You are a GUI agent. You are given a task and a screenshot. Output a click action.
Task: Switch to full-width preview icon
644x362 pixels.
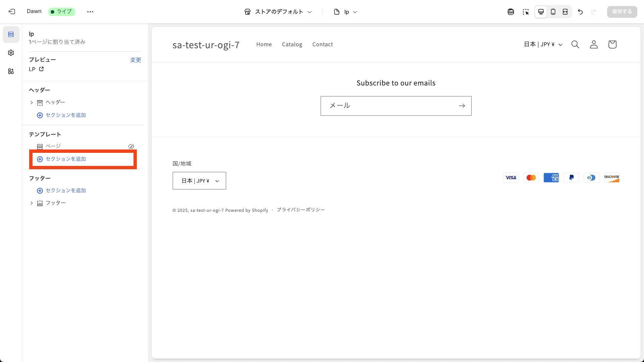tap(565, 12)
